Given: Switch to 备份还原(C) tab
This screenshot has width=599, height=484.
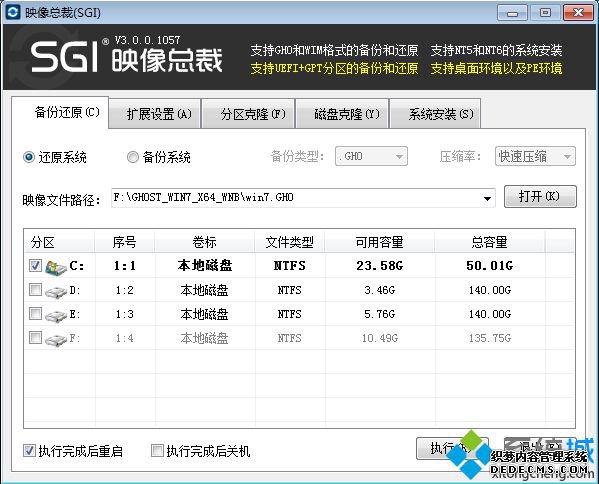Looking at the screenshot, I should click(60, 112).
